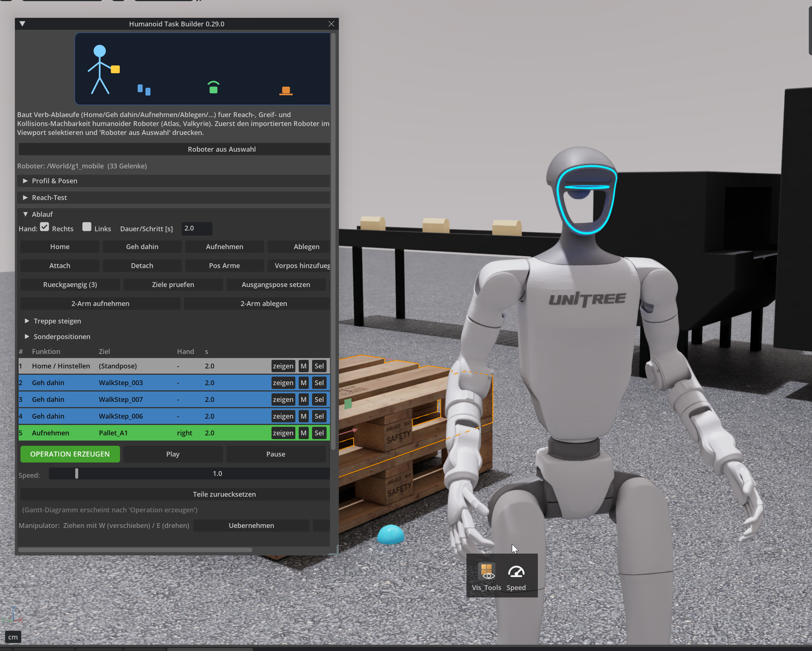Add an Aufnehmen step
812x651 pixels.
(224, 246)
